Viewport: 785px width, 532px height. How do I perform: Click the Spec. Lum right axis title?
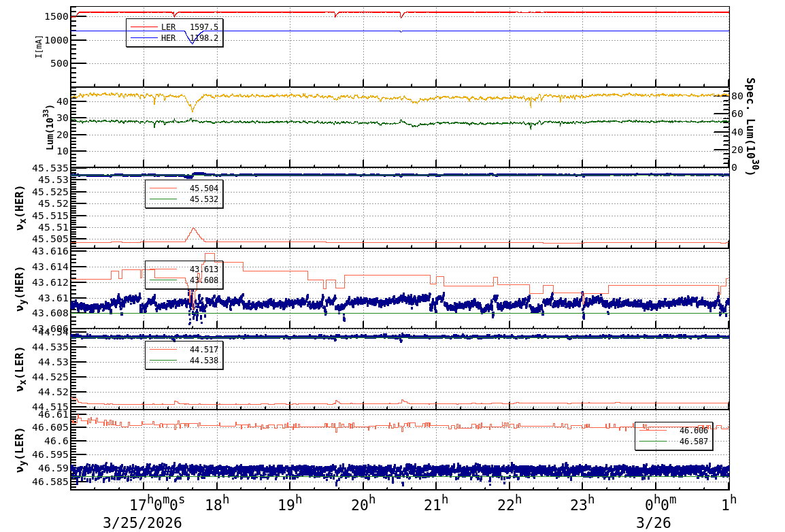point(750,126)
